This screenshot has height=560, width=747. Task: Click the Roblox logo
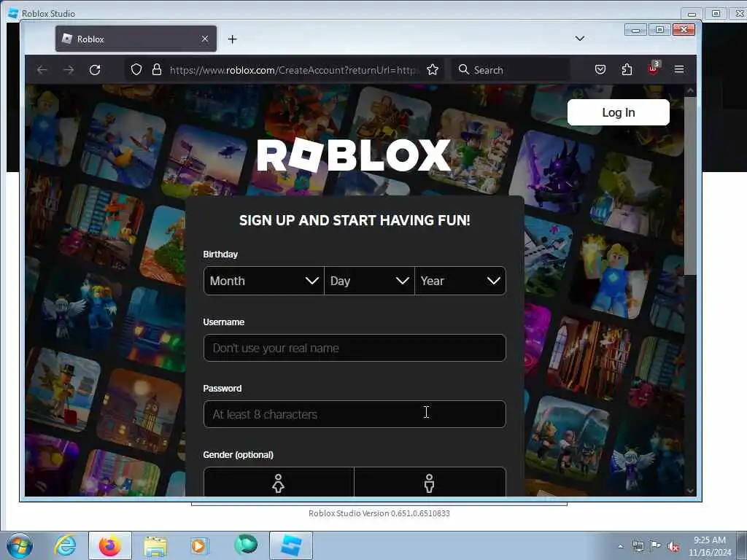pyautogui.click(x=354, y=155)
